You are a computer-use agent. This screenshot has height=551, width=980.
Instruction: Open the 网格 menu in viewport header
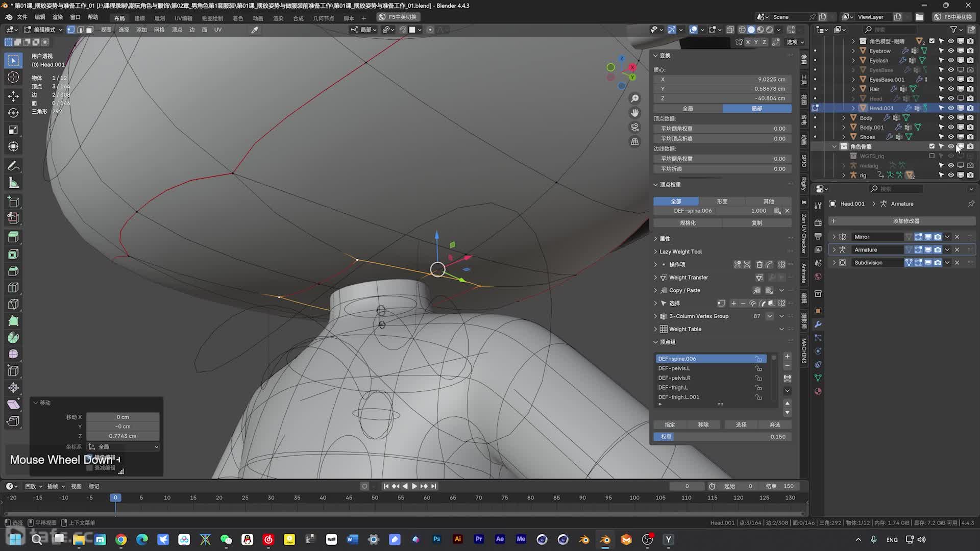pos(159,30)
